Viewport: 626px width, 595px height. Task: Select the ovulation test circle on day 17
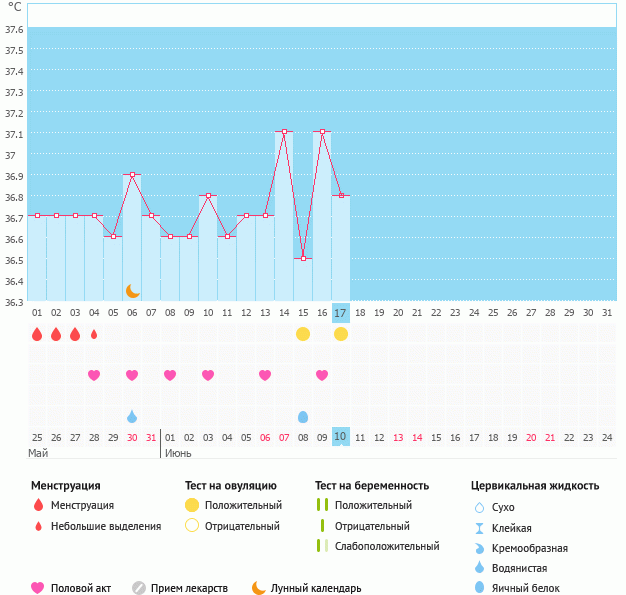pyautogui.click(x=341, y=333)
